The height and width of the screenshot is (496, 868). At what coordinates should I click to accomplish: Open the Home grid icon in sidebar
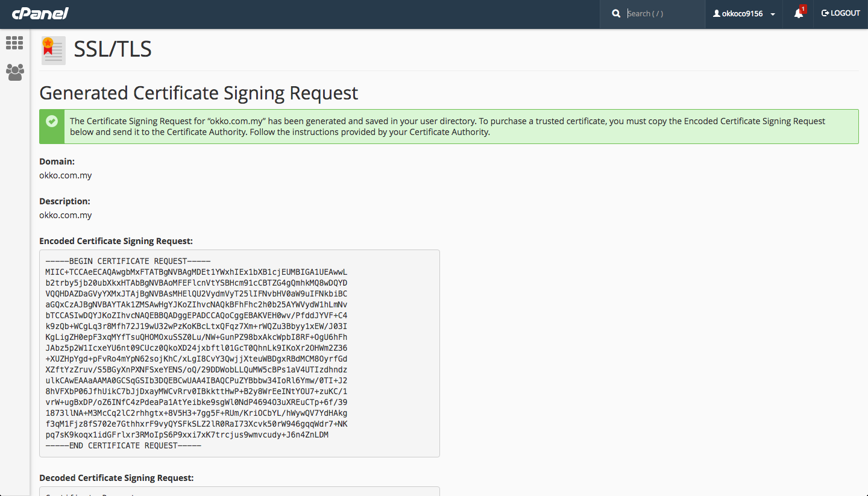[14, 43]
